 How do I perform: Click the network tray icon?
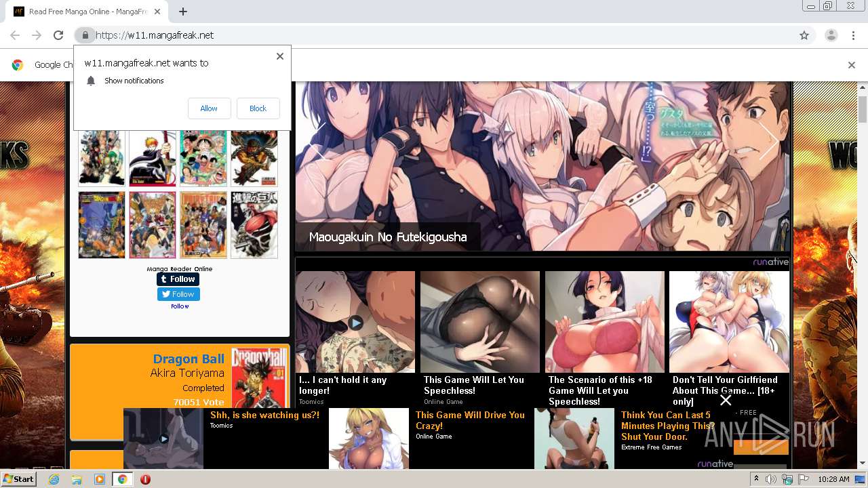[787, 479]
